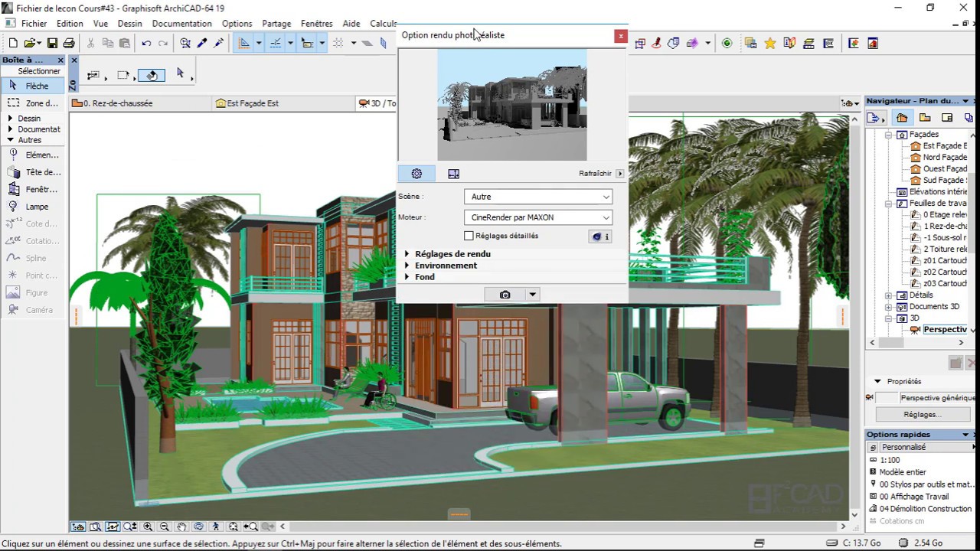Image resolution: width=980 pixels, height=551 pixels.
Task: Click the walking figure explore icon
Action: pos(216,527)
